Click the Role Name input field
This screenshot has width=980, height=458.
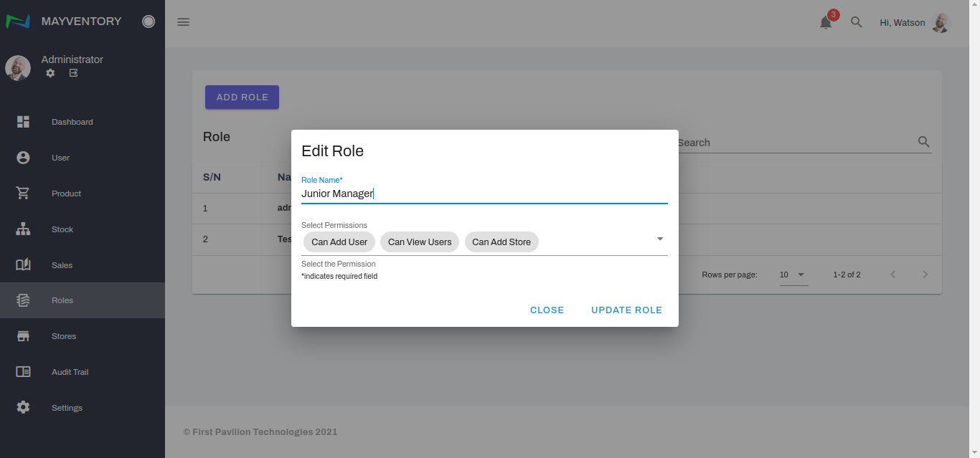pos(484,194)
